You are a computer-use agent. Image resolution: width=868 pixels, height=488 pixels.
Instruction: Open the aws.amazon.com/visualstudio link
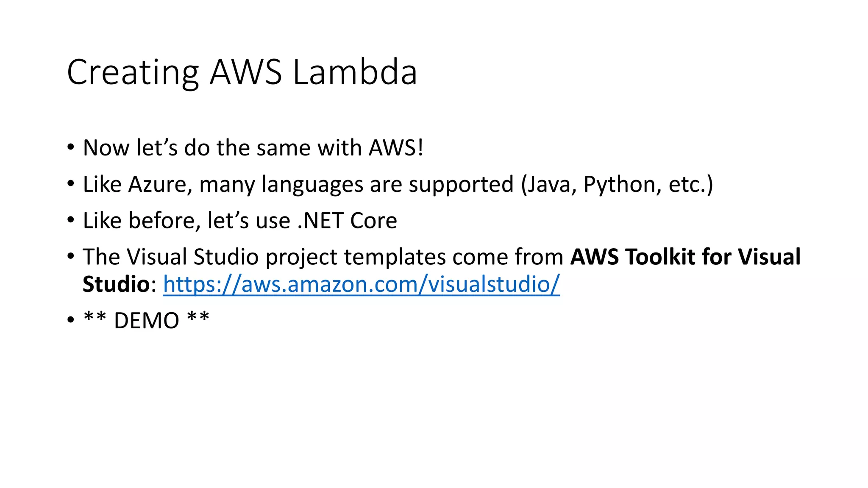tap(361, 284)
